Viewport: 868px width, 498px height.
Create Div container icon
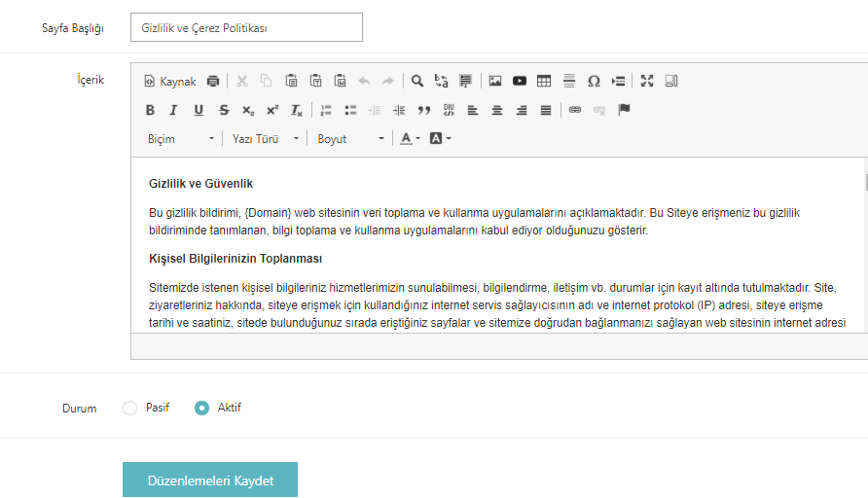pos(449,110)
